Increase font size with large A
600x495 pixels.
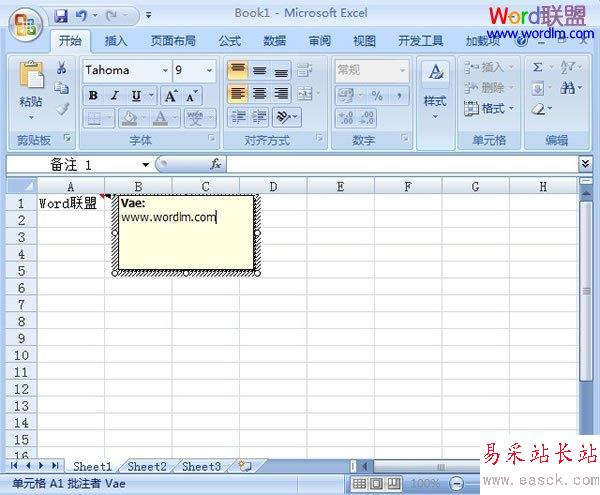[171, 96]
